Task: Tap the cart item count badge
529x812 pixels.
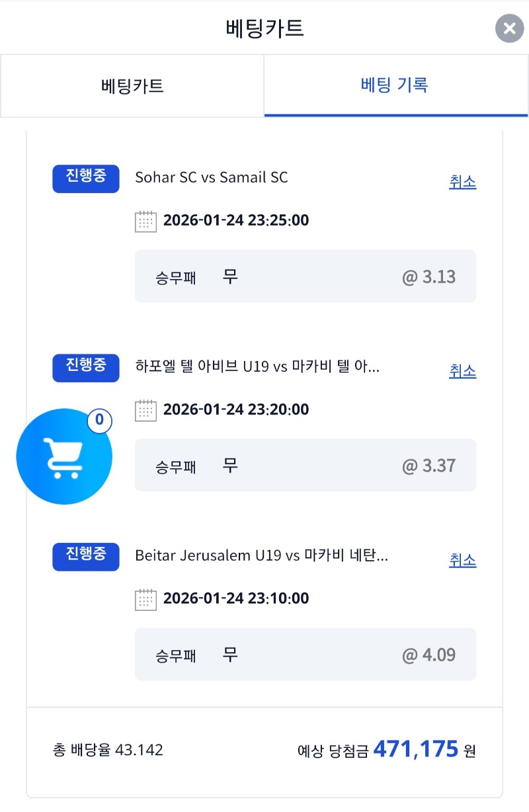Action: click(x=99, y=420)
